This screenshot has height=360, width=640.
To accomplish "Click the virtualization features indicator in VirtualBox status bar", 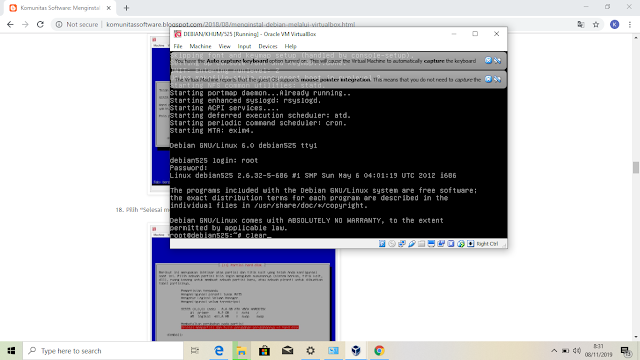I will tap(451, 244).
